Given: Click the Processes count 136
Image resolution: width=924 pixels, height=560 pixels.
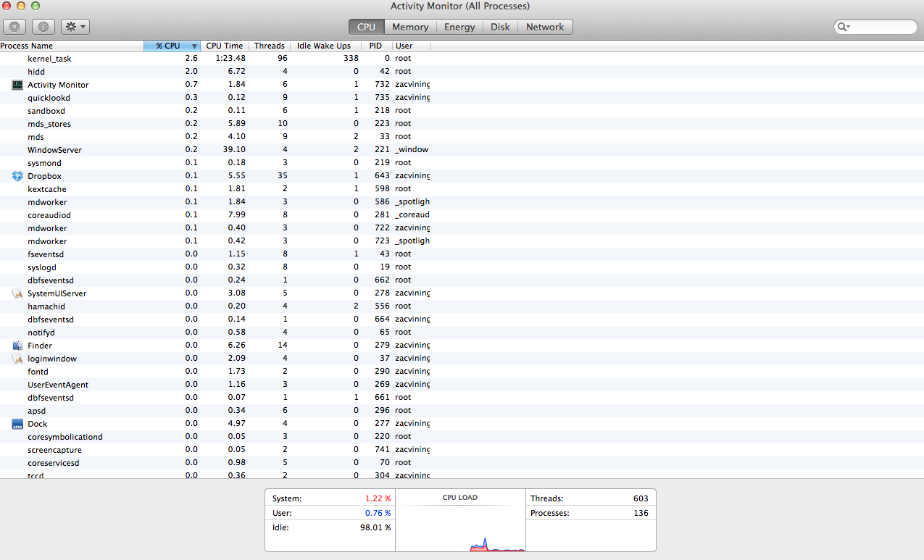Looking at the screenshot, I should [x=641, y=514].
